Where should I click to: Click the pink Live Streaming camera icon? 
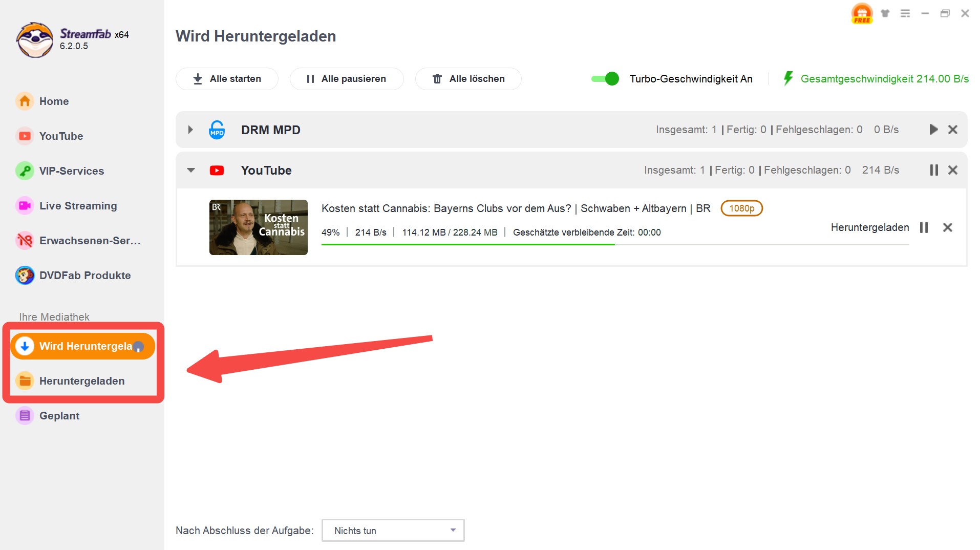pyautogui.click(x=25, y=206)
